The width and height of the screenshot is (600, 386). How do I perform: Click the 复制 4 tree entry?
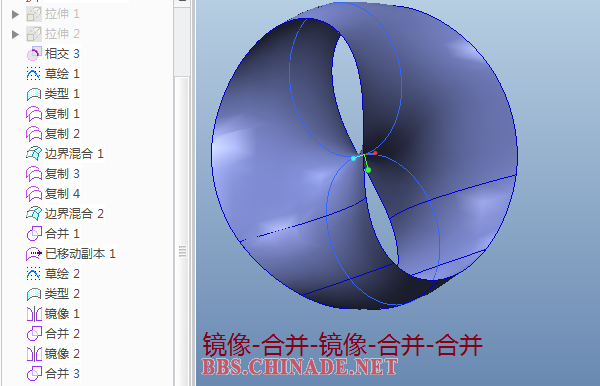(62, 194)
